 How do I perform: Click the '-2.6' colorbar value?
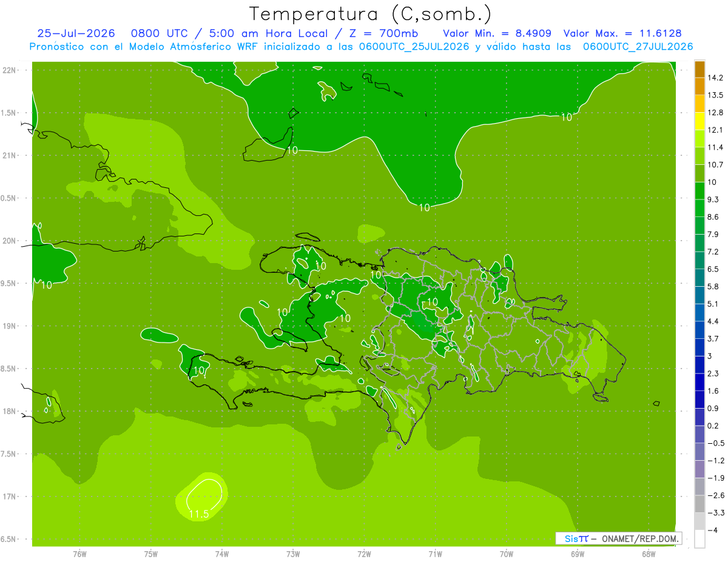tap(716, 495)
